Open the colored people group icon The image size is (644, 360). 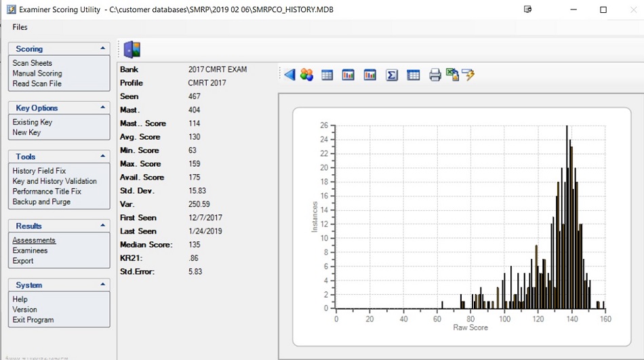coord(306,75)
